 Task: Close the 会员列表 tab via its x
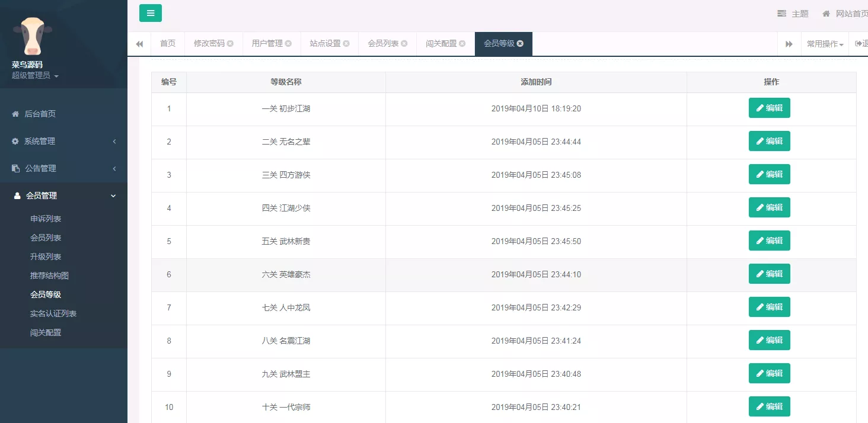(404, 43)
